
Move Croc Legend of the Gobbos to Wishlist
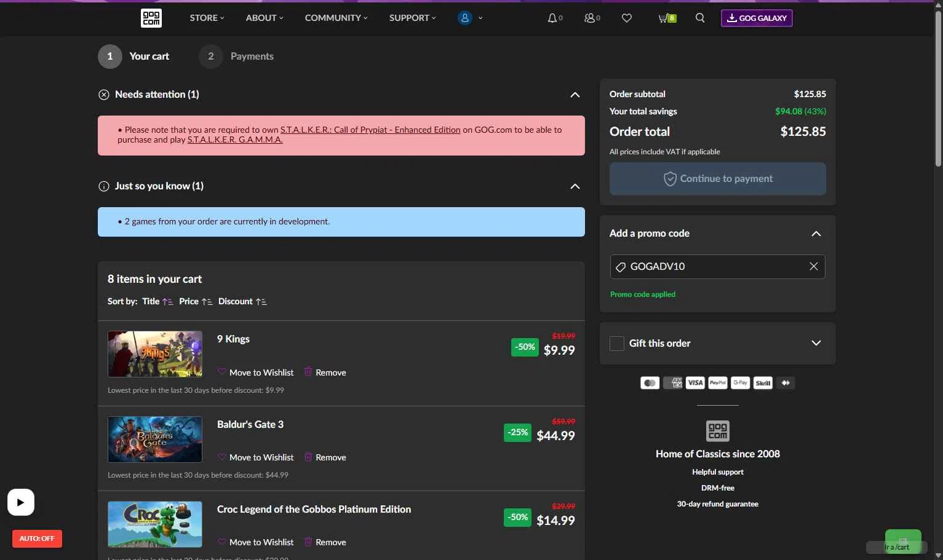point(256,542)
